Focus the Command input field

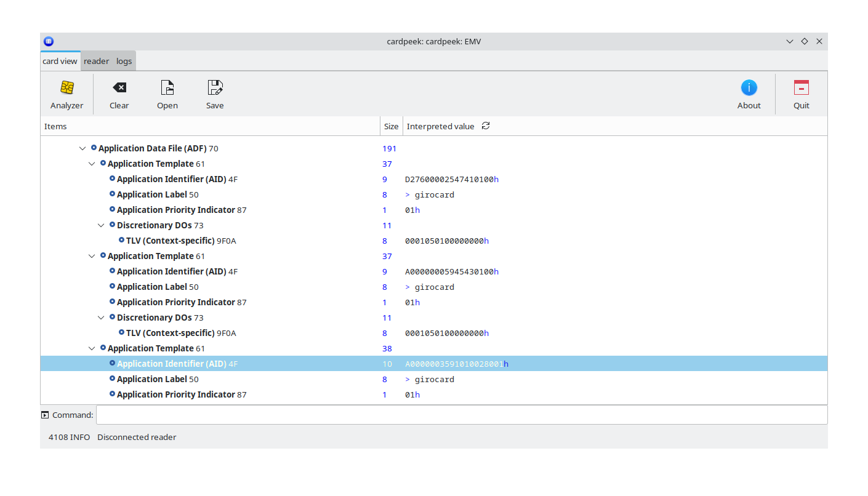pyautogui.click(x=462, y=415)
